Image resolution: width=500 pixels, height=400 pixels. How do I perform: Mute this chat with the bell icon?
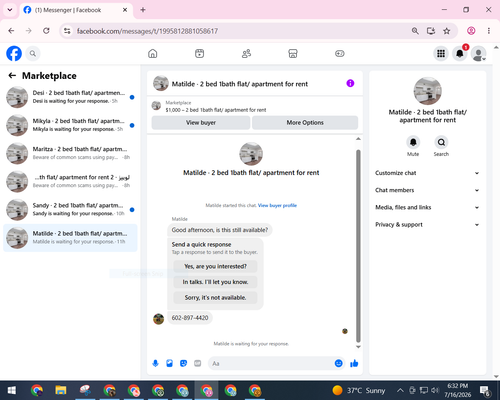(x=413, y=142)
